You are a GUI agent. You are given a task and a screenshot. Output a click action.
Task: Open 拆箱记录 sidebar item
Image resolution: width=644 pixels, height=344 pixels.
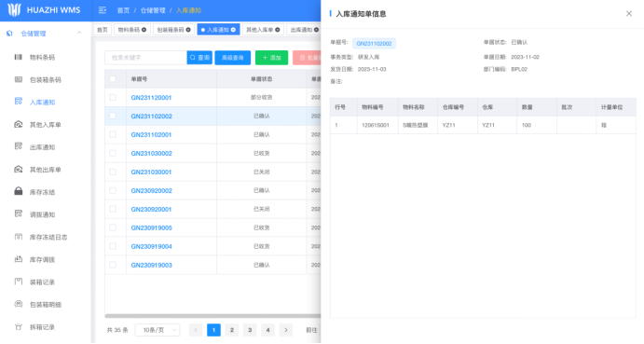pos(42,327)
